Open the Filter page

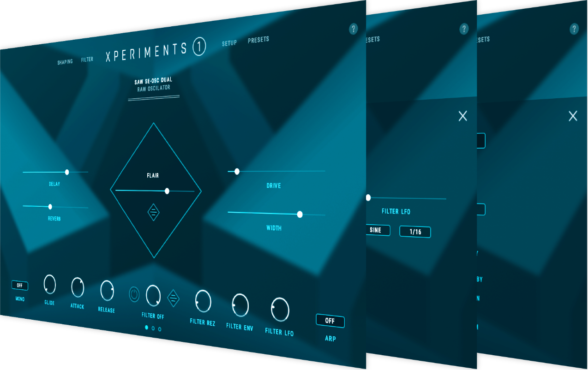click(87, 60)
